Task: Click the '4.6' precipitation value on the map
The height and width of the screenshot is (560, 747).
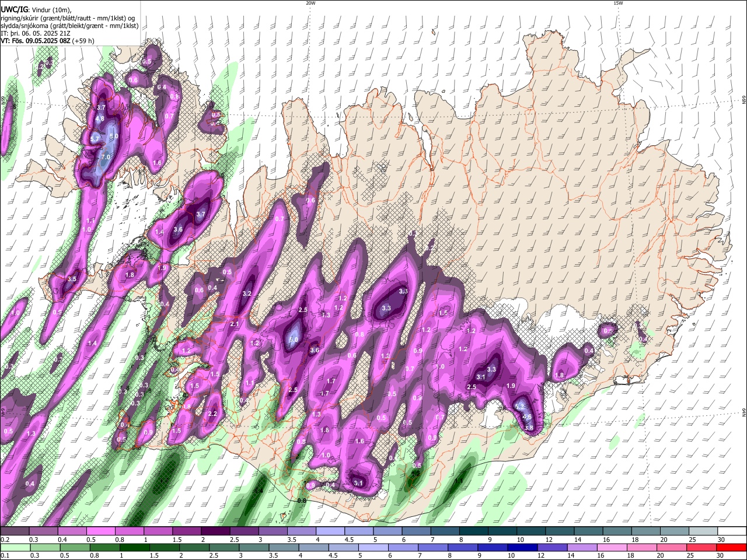Action: click(x=527, y=417)
